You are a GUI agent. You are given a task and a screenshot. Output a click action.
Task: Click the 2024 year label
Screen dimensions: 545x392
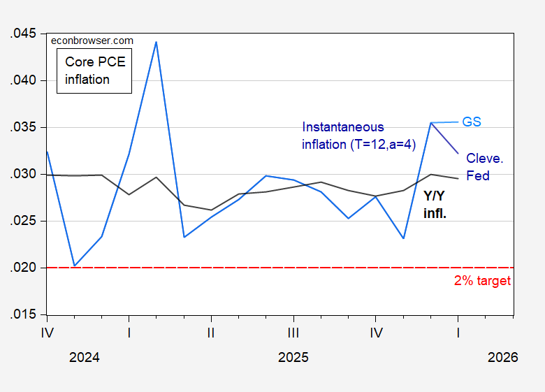[x=84, y=357]
